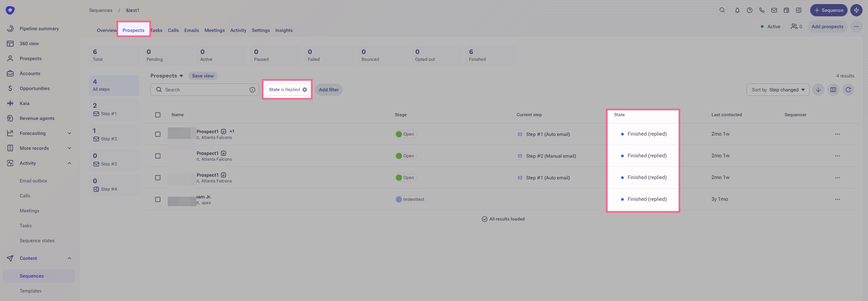Open row actions for the apex prospect

tap(837, 199)
